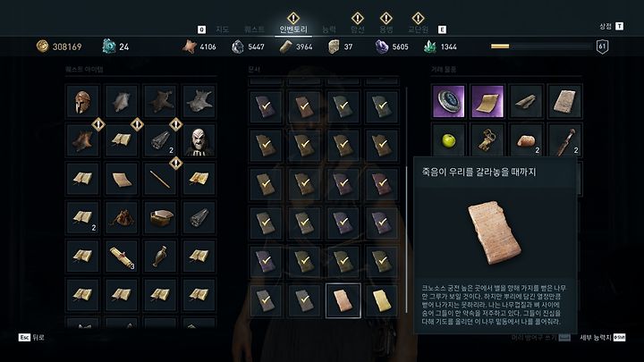
Task: Select the purple medallion trade item
Action: [448, 102]
